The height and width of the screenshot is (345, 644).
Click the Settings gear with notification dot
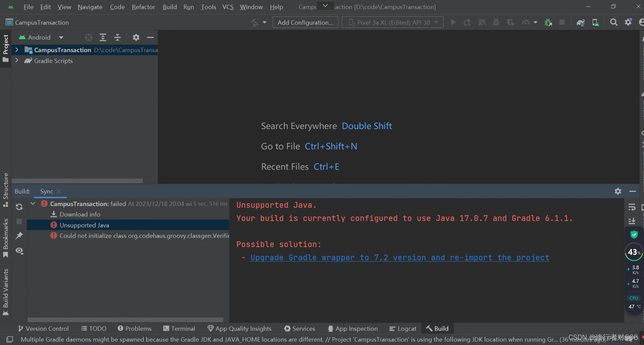[x=628, y=22]
